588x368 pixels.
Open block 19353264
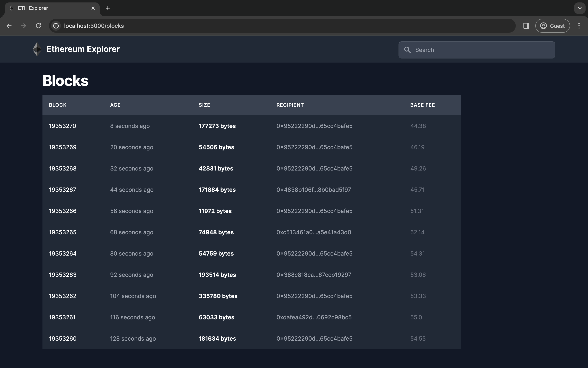point(63,253)
